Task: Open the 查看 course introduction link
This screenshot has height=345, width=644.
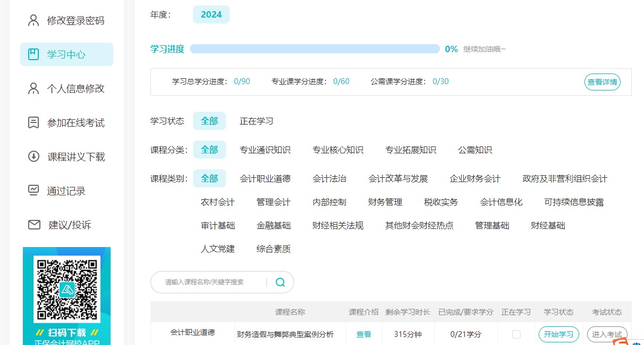Action: pos(364,334)
